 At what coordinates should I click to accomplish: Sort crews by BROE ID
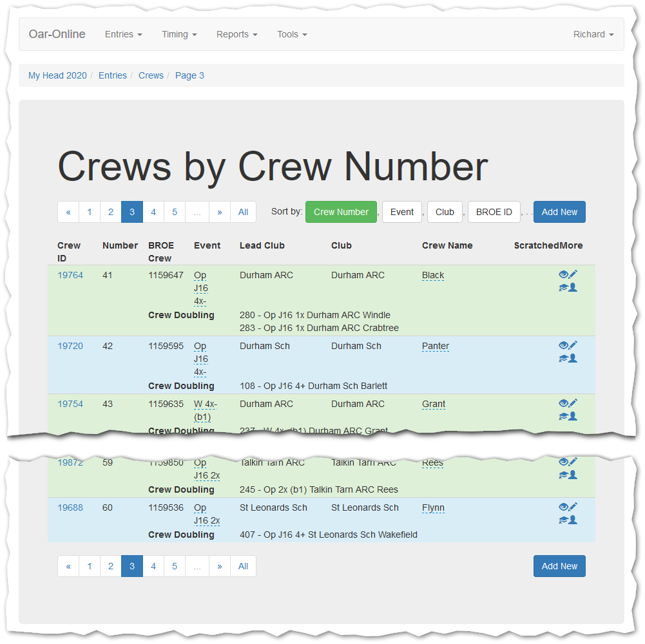coord(494,212)
